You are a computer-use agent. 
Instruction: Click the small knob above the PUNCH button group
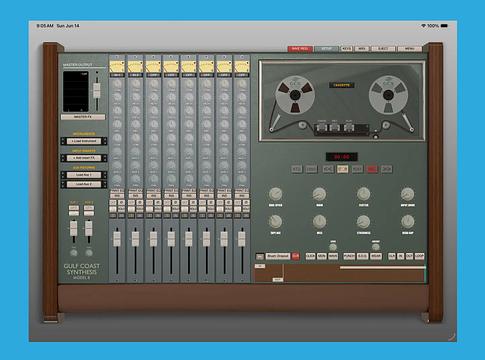click(x=376, y=247)
